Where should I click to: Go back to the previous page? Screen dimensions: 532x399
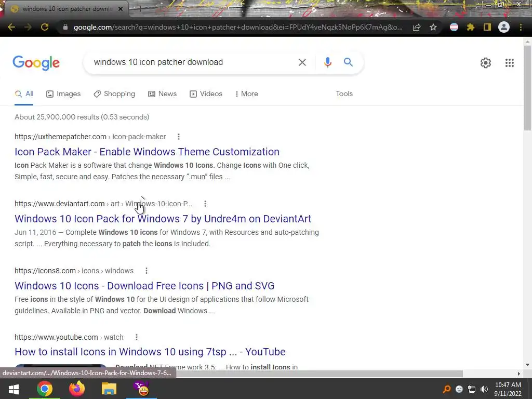11,27
